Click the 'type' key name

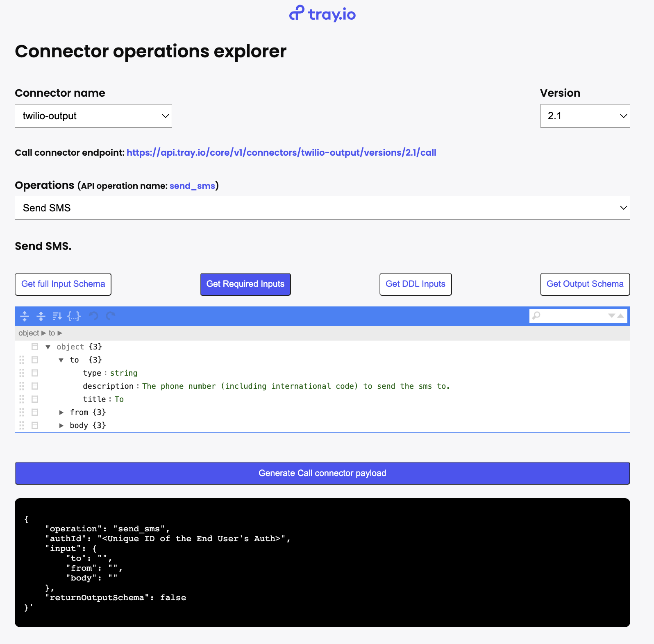point(92,373)
